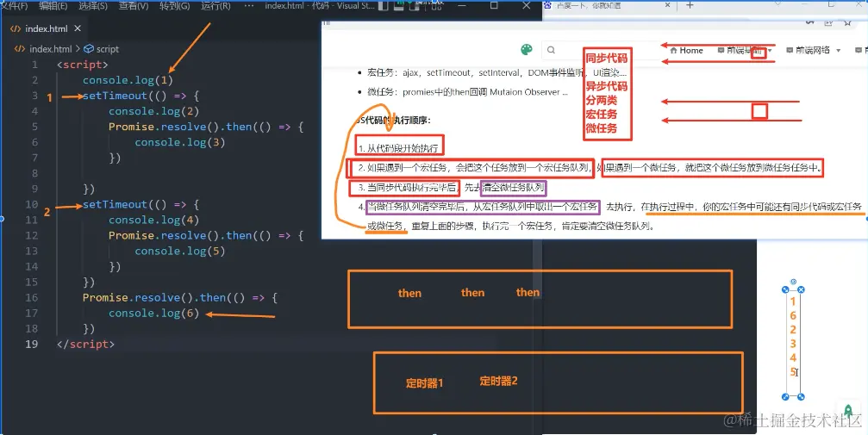Screen dimensions: 868x435
Task: Place cursor on console.log(5) in line 13
Action: pos(180,251)
